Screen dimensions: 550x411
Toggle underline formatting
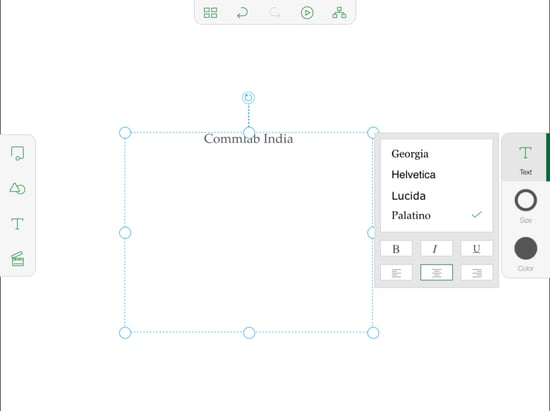[x=476, y=249]
